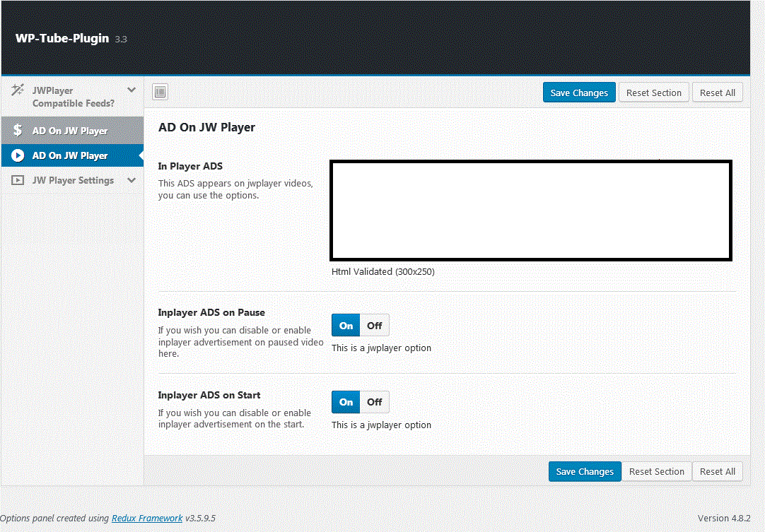The height and width of the screenshot is (532, 765).
Task: Click the play circle icon in active sidebar item
Action: [x=18, y=155]
